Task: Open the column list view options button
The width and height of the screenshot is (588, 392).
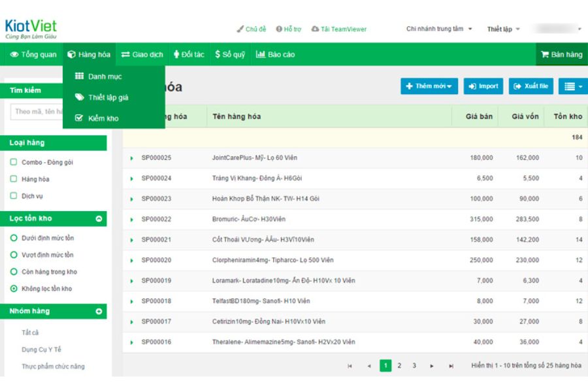Action: (574, 86)
